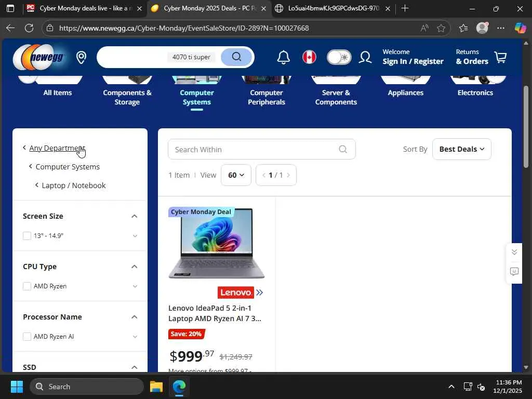Screen dimensions: 532x399
Task: Go back to Any Department
Action: [57, 148]
